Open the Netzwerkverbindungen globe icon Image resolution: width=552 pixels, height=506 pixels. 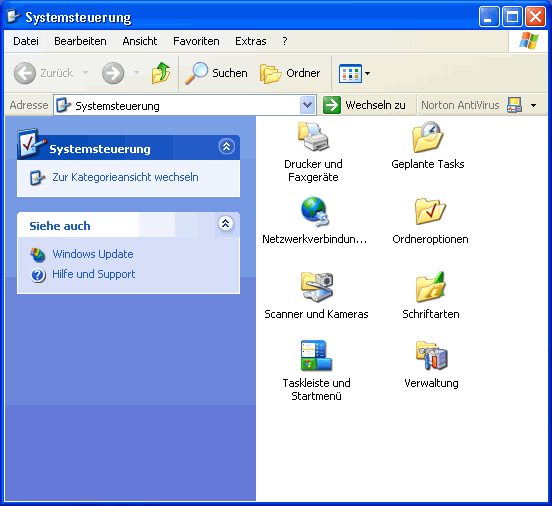[314, 211]
